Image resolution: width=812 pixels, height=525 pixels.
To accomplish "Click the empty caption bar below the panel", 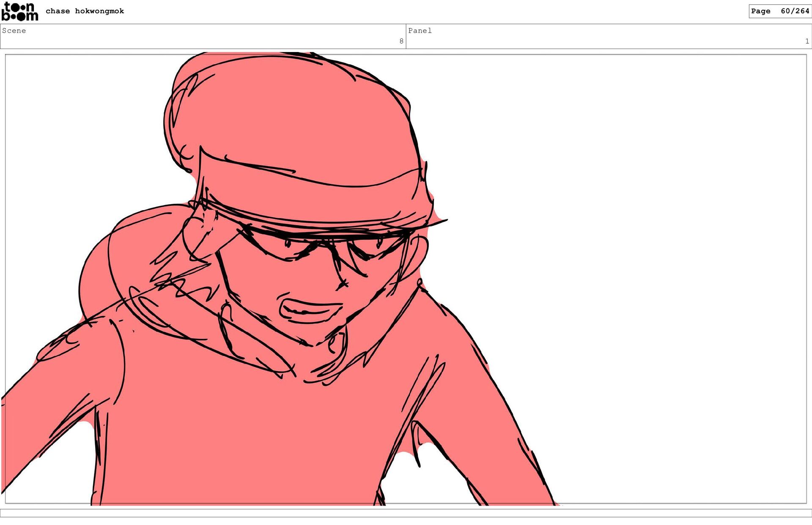I will [406, 513].
